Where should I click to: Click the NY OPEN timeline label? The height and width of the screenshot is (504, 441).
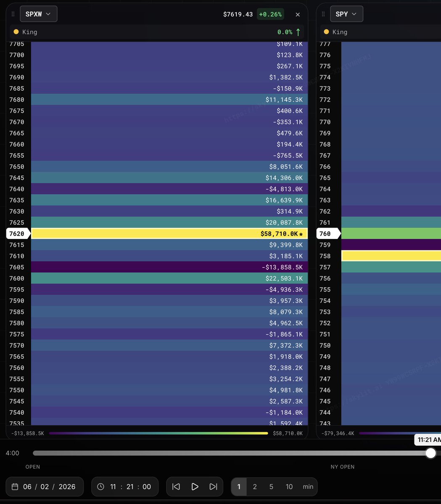pyautogui.click(x=343, y=467)
